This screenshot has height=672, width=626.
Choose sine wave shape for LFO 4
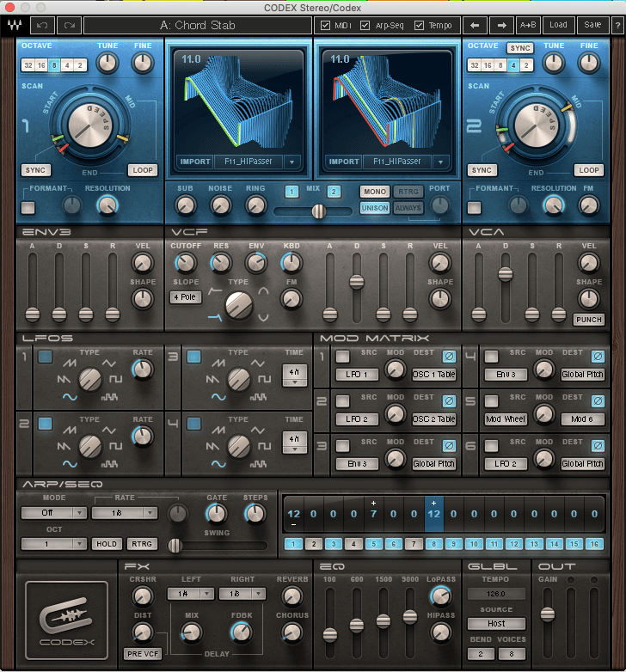(218, 464)
